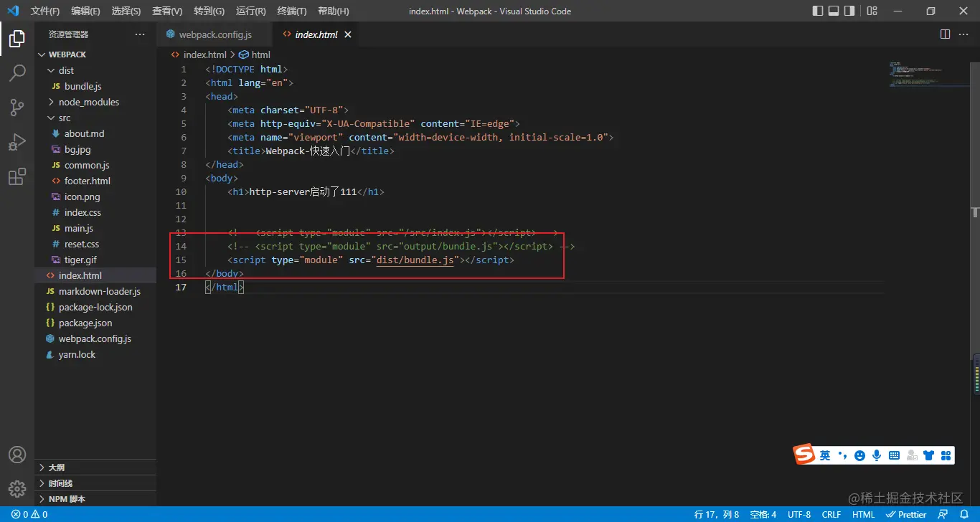The height and width of the screenshot is (522, 980).
Task: Expand the 时间线 timeline section
Action: click(x=95, y=483)
